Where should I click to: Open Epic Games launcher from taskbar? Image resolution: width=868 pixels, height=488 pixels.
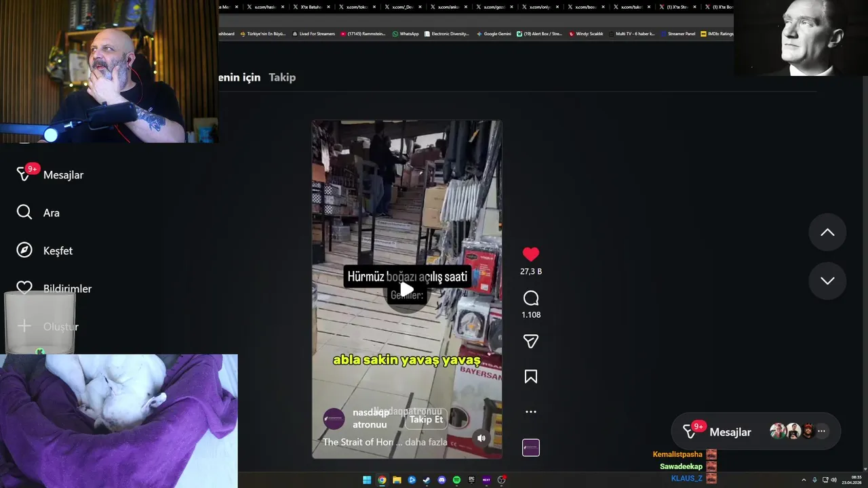pos(471,480)
